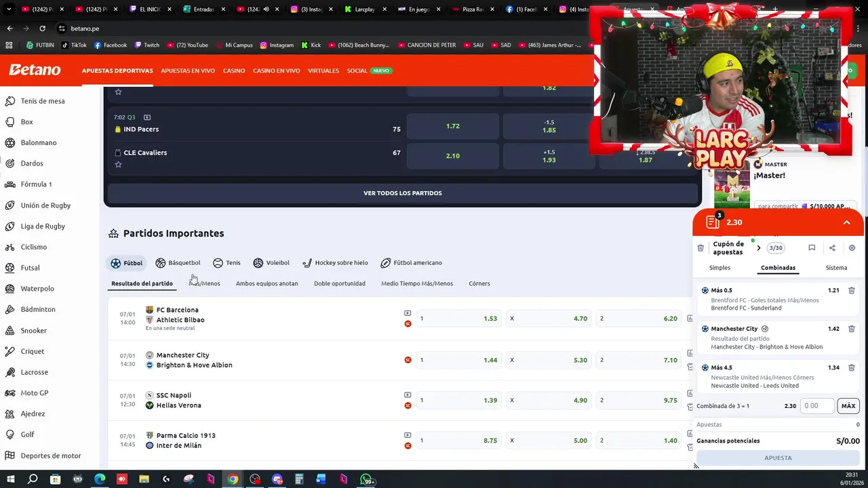Viewport: 868px width, 488px height.
Task: Open Windows taskbar search
Action: pyautogui.click(x=33, y=479)
